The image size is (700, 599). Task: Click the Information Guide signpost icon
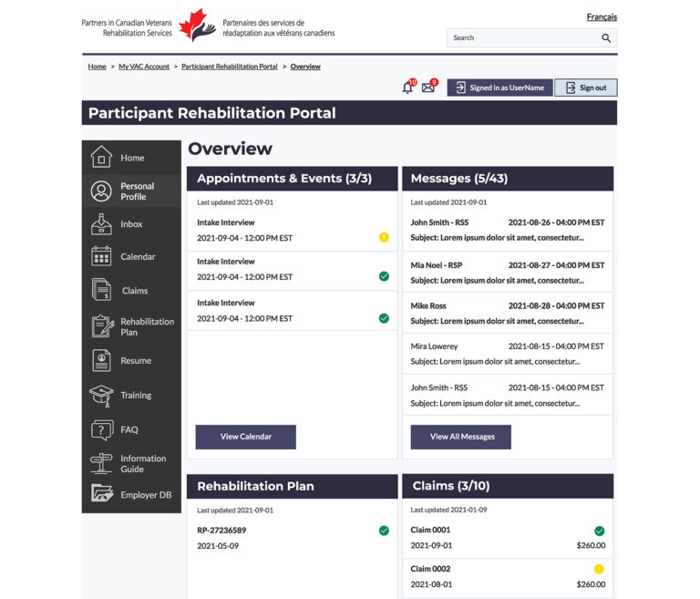101,463
